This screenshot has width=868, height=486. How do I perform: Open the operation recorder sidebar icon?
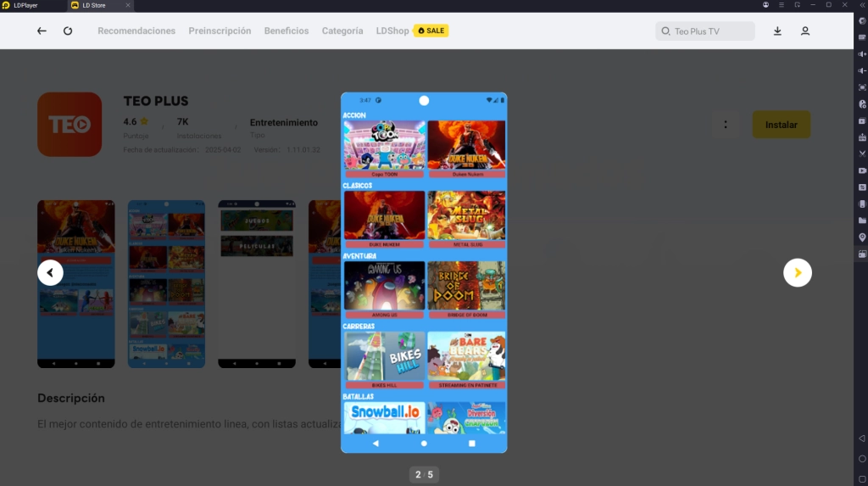862,104
